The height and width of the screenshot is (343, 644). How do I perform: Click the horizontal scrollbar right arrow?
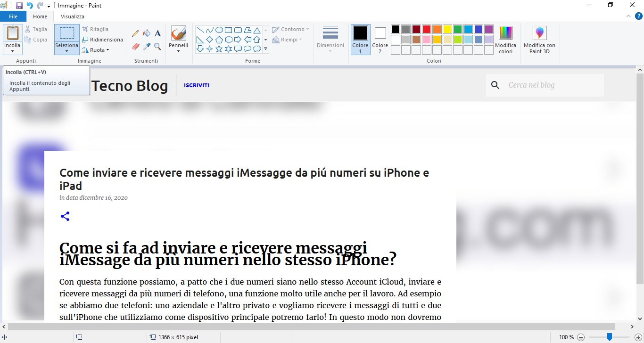[632, 327]
